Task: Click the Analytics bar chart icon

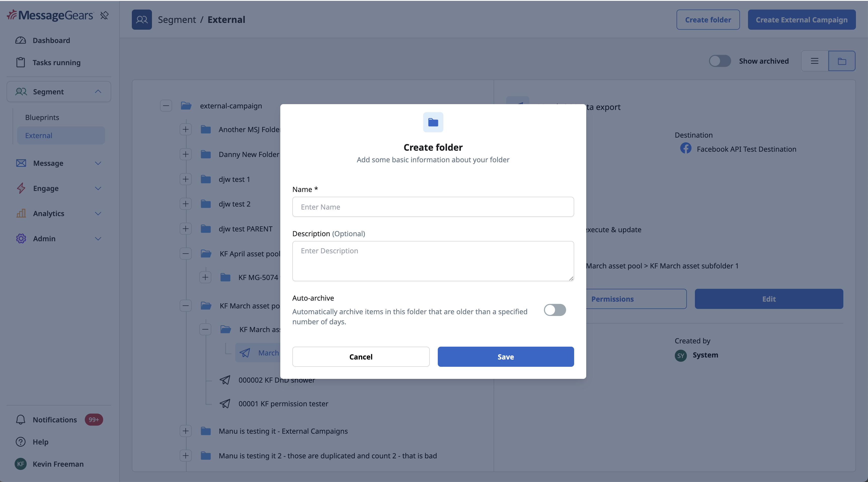Action: (x=21, y=214)
